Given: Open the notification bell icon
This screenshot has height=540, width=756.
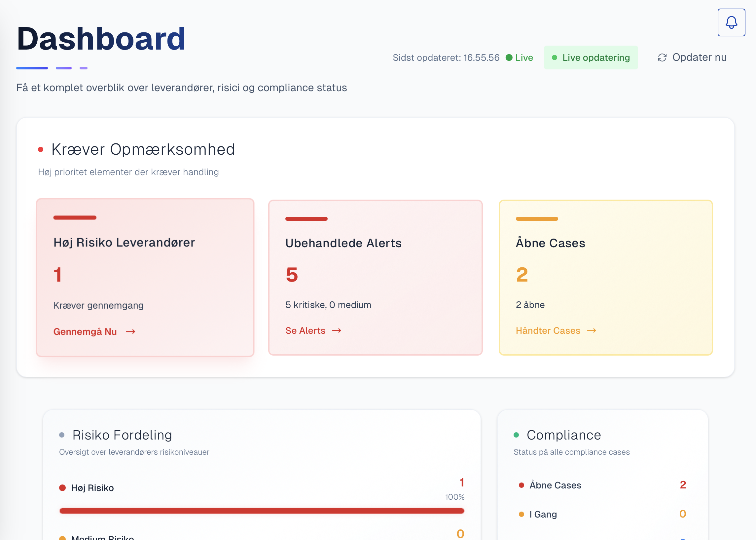Looking at the screenshot, I should tap(731, 22).
